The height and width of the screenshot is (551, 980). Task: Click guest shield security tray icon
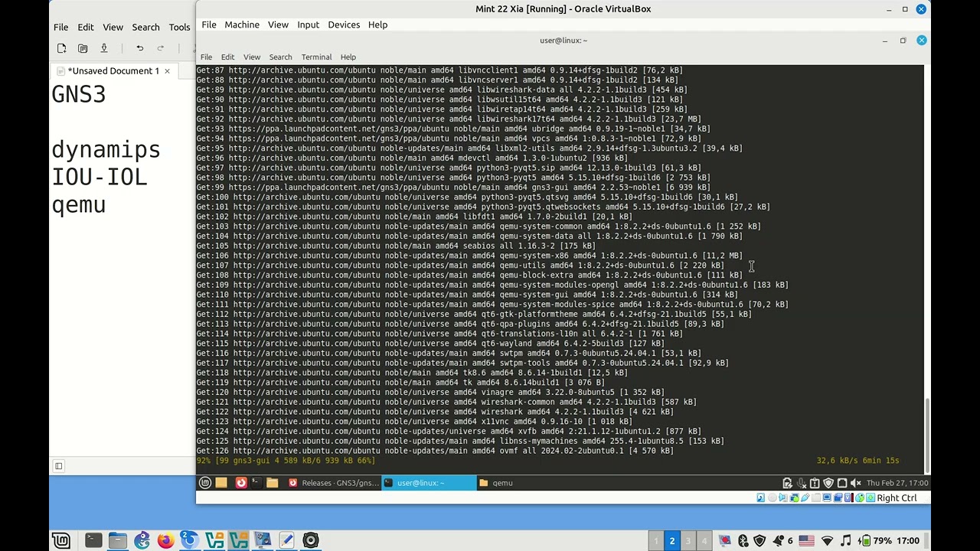click(x=828, y=483)
